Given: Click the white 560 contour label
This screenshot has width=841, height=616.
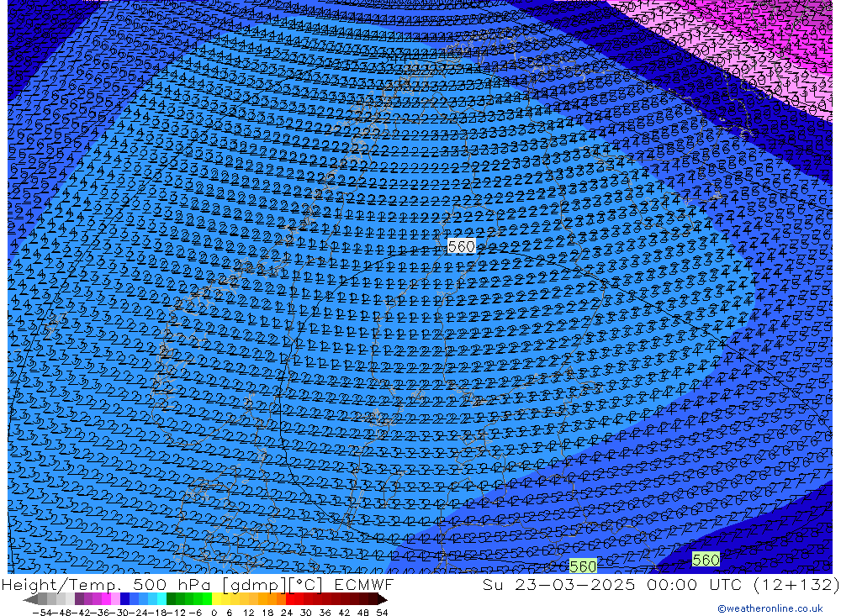Looking at the screenshot, I should coord(461,246).
